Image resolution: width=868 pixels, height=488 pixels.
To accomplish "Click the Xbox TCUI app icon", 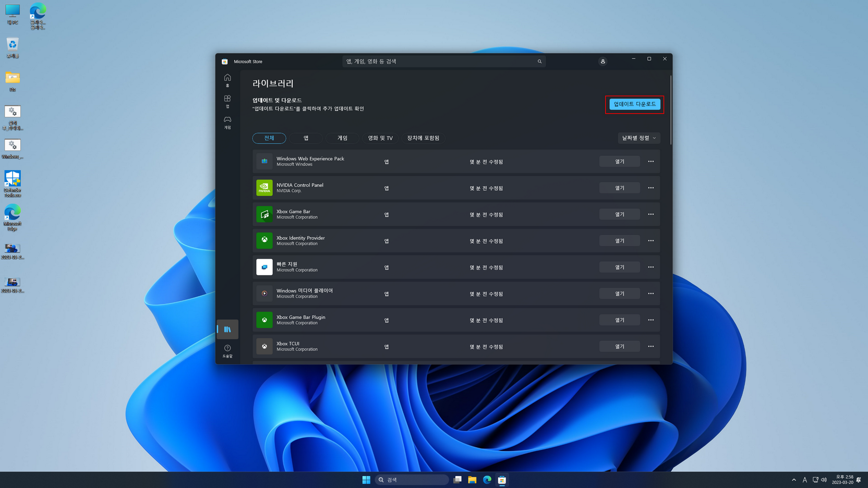I will tap(264, 346).
